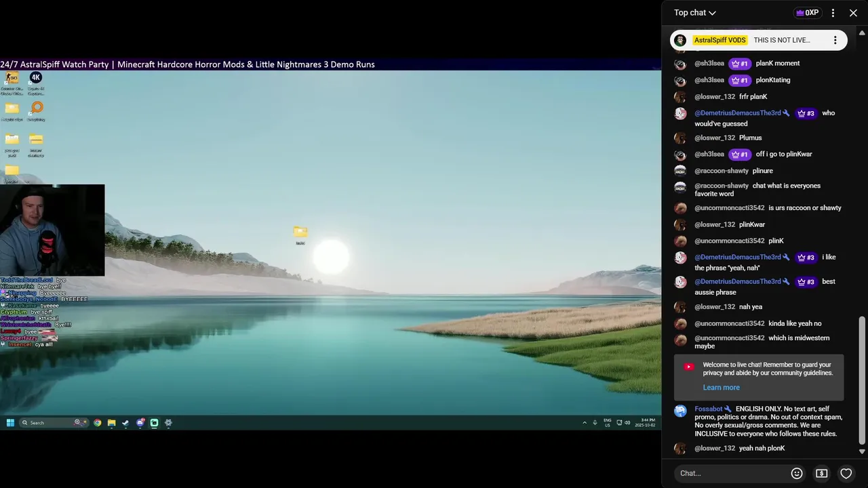Viewport: 868px width, 488px height.
Task: Click @sh3lsea's #1 badge on 'plonKtating'
Action: coord(740,80)
